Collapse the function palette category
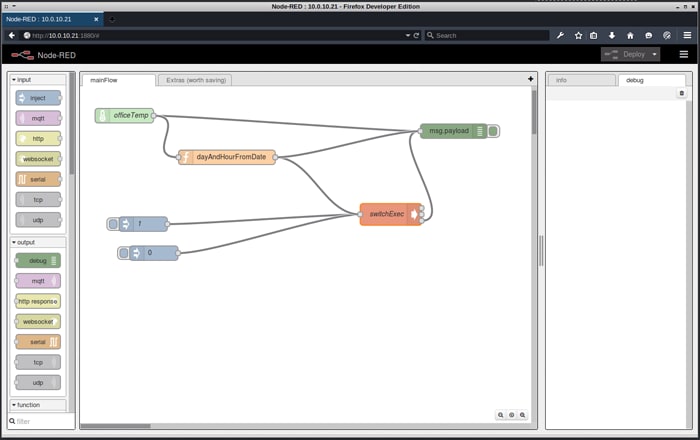 (38, 405)
